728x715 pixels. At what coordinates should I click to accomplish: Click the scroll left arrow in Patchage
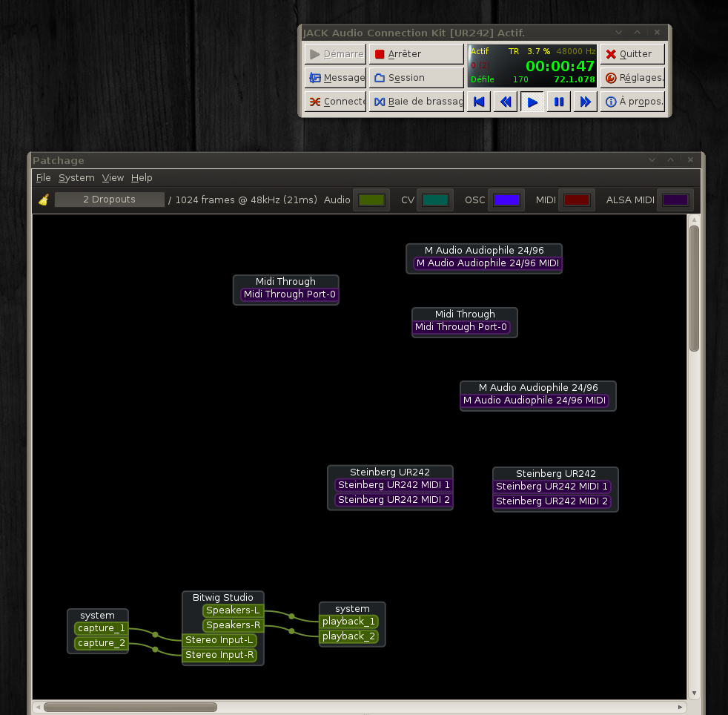tap(38, 707)
